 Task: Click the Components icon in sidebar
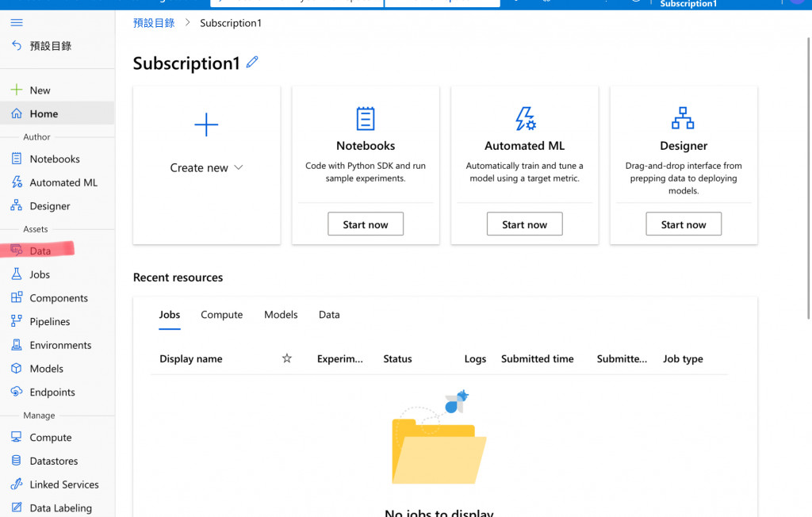(17, 297)
